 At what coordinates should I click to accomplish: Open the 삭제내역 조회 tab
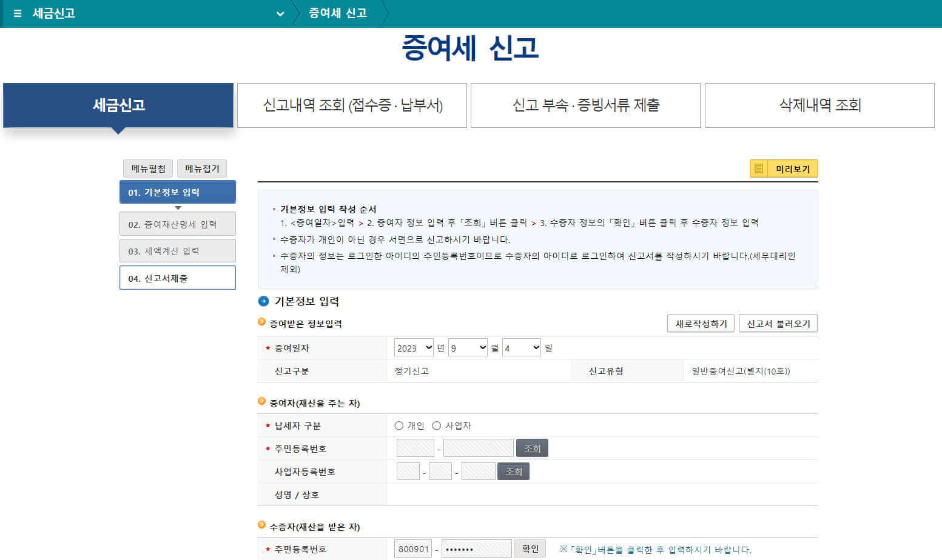point(819,105)
